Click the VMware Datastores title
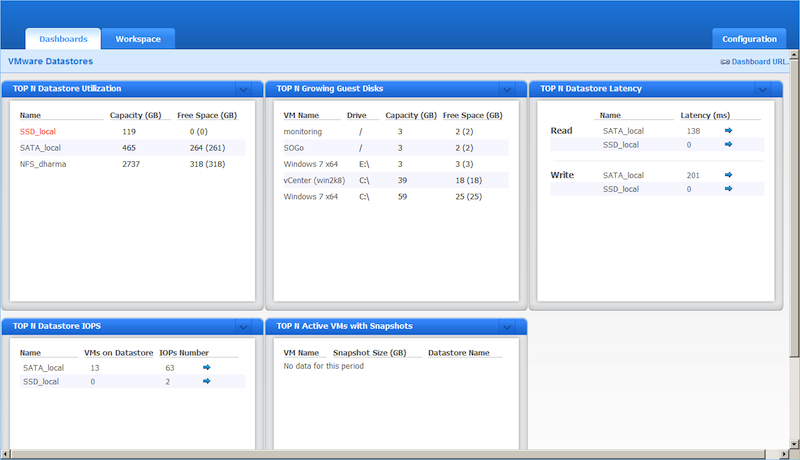Image resolution: width=800 pixels, height=460 pixels. [x=51, y=61]
